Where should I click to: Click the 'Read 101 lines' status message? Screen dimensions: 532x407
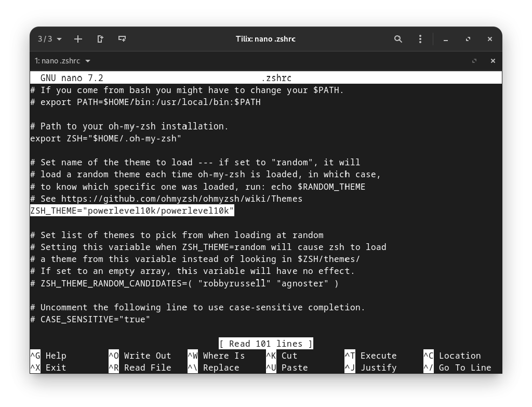point(265,344)
